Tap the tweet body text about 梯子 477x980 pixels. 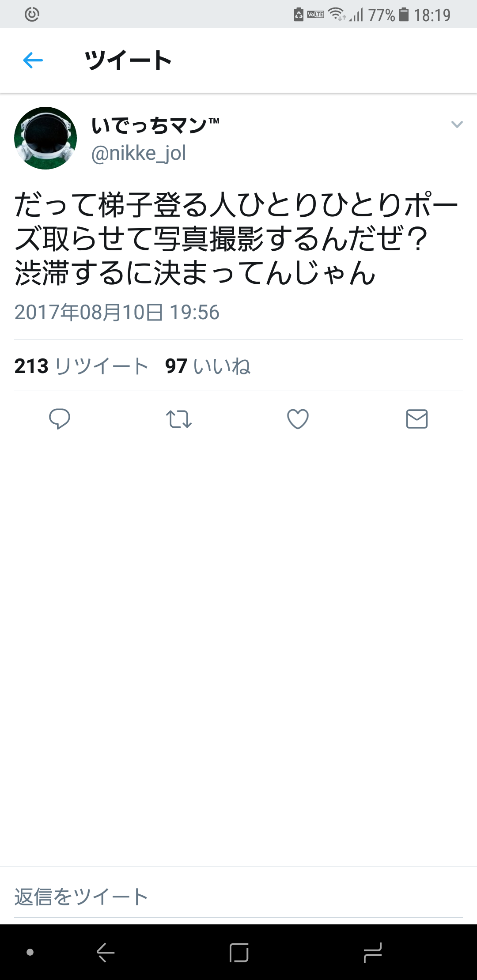[x=236, y=239]
